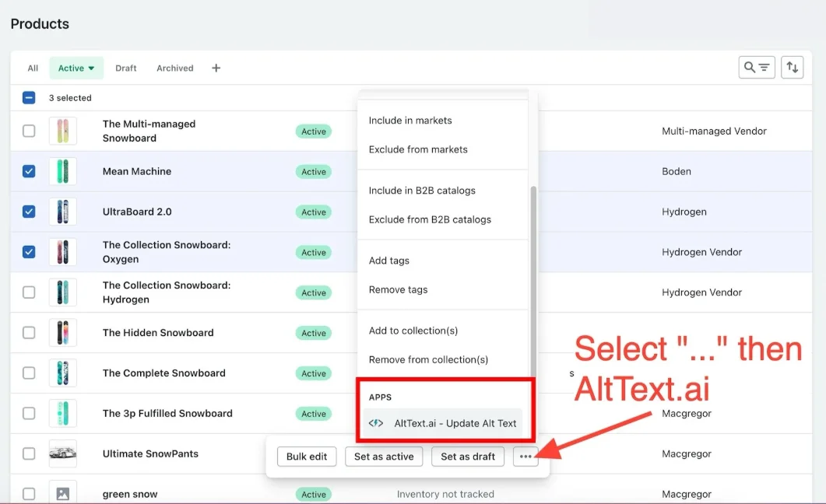Click the Bulk edit button
The height and width of the screenshot is (504, 826).
click(306, 457)
